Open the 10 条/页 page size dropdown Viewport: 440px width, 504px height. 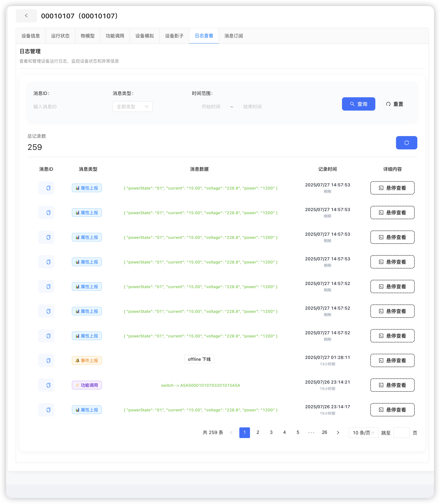click(x=363, y=433)
